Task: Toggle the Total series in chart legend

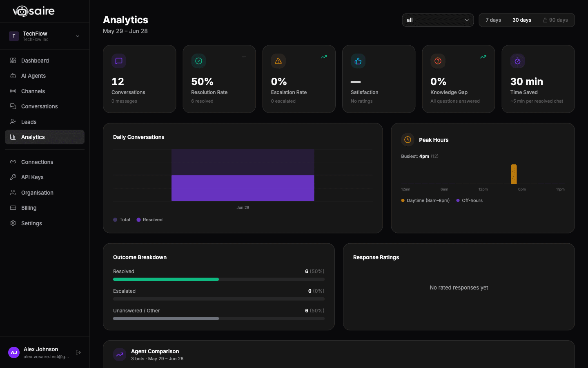Action: (122, 220)
